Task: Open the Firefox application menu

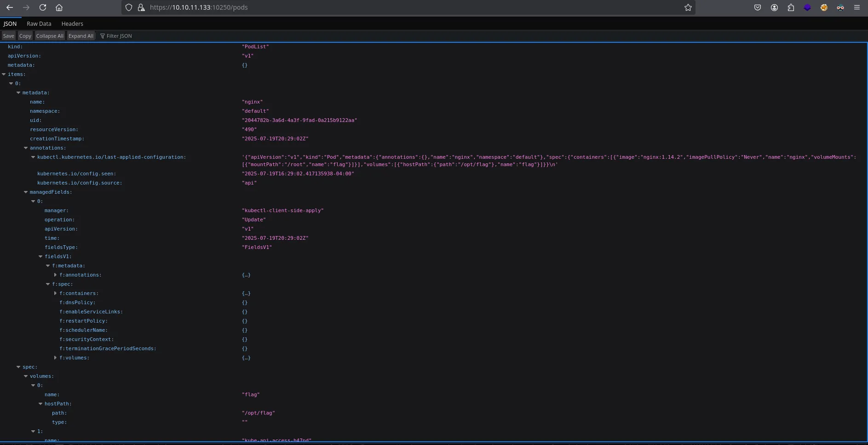Action: click(x=857, y=7)
